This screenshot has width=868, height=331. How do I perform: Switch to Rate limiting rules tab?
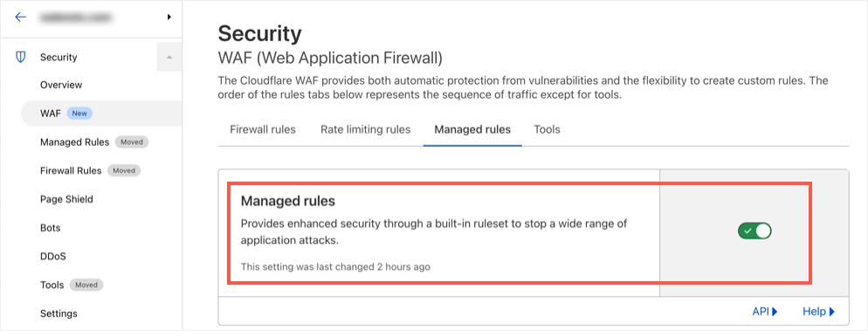tap(365, 129)
